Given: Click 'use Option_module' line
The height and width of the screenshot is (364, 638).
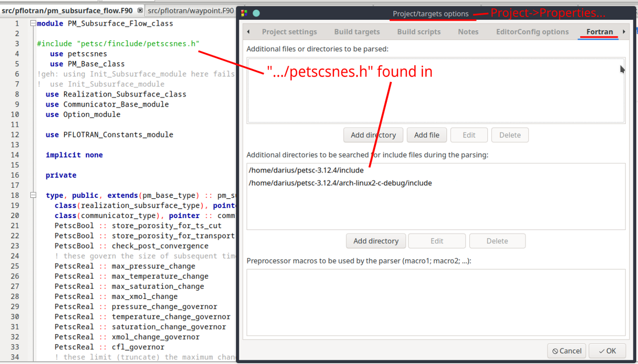Looking at the screenshot, I should tap(83, 114).
